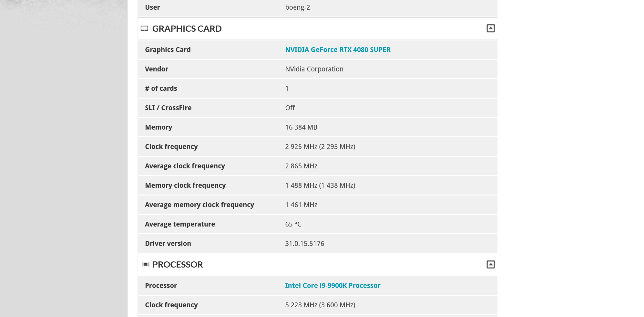644x317 pixels.
Task: Click the 'Average memory clock frequency' label
Action: pos(199,205)
